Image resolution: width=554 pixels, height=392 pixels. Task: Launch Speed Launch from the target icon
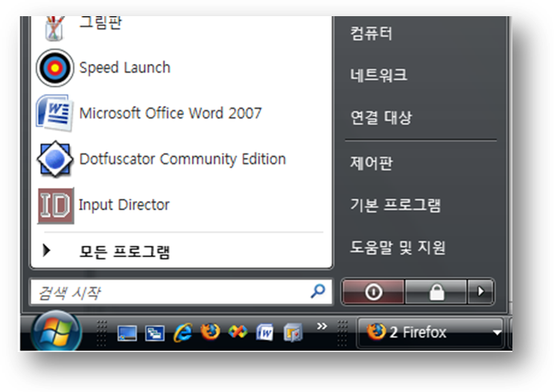[55, 68]
